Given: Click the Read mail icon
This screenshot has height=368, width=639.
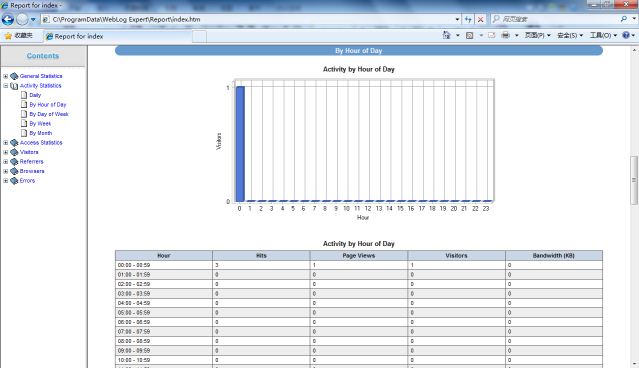Looking at the screenshot, I should (x=491, y=35).
